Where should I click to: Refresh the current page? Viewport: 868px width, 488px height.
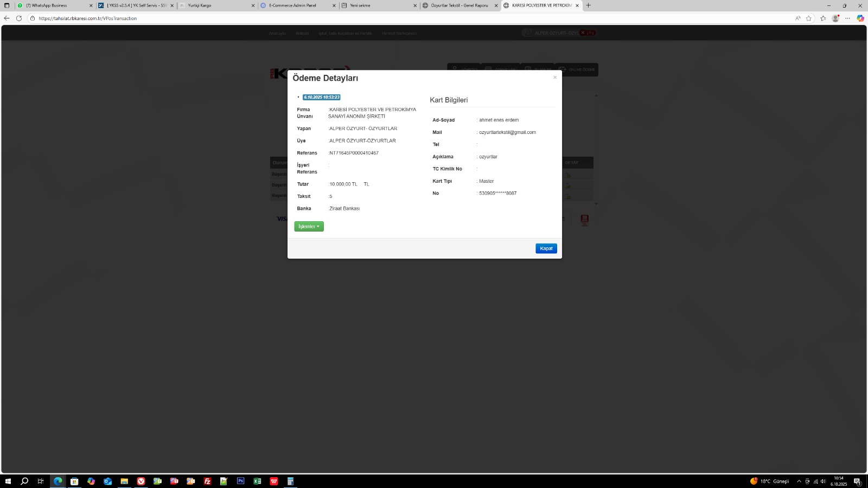pyautogui.click(x=19, y=18)
